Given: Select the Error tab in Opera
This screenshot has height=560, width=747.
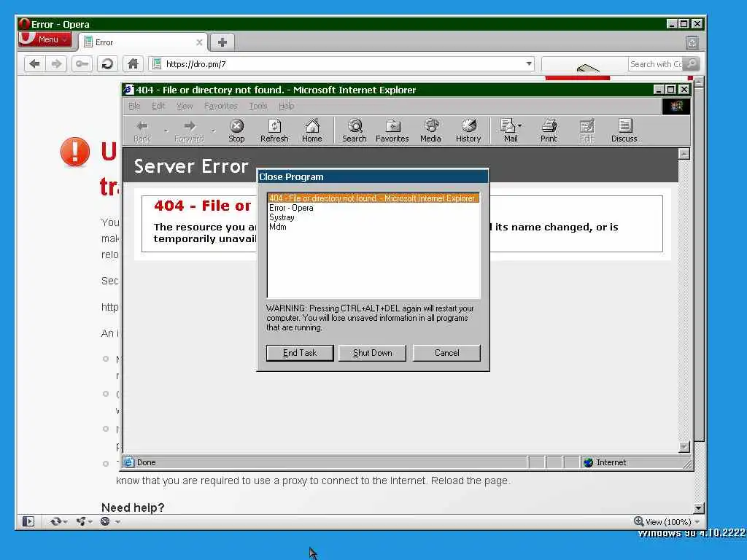Looking at the screenshot, I should [142, 42].
